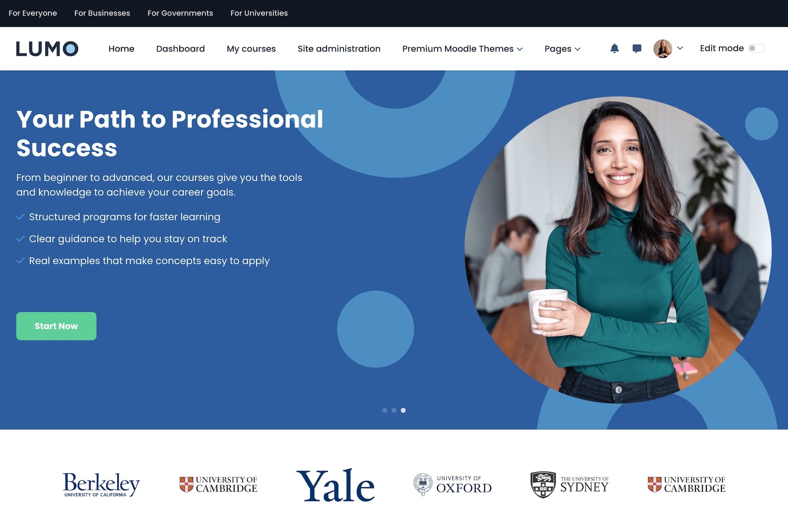Open the notifications bell icon

(614, 48)
